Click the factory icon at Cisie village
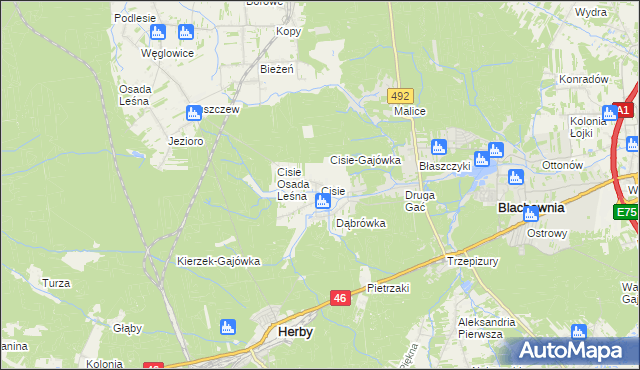This screenshot has width=640, height=370. point(322,201)
